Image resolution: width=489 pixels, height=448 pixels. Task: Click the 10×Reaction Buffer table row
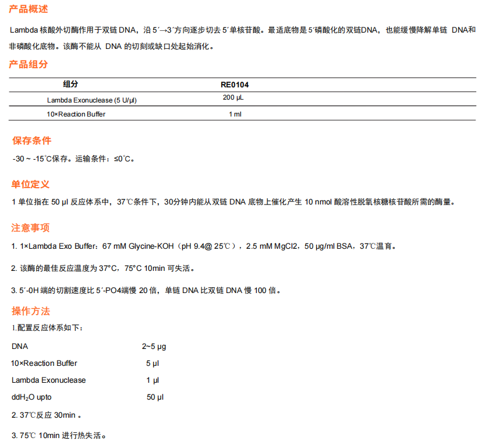point(76,114)
